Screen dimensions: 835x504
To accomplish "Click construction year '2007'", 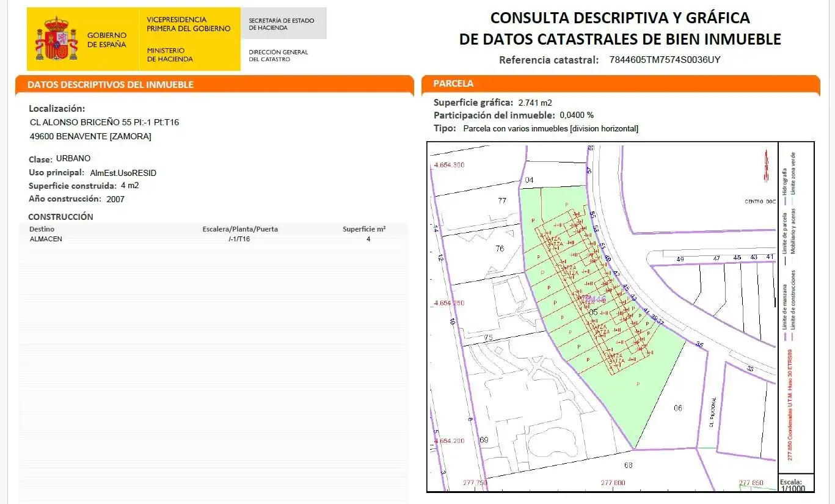I will (115, 199).
